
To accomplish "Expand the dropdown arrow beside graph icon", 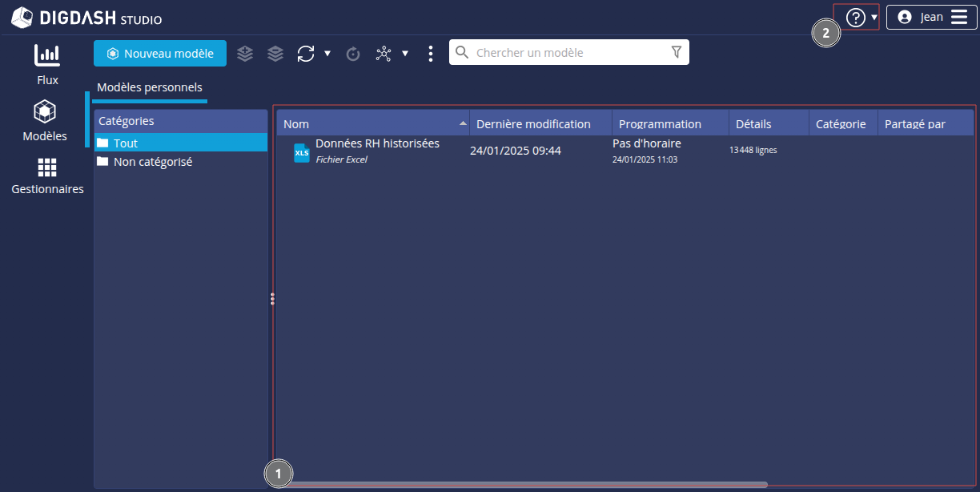I will tap(405, 54).
